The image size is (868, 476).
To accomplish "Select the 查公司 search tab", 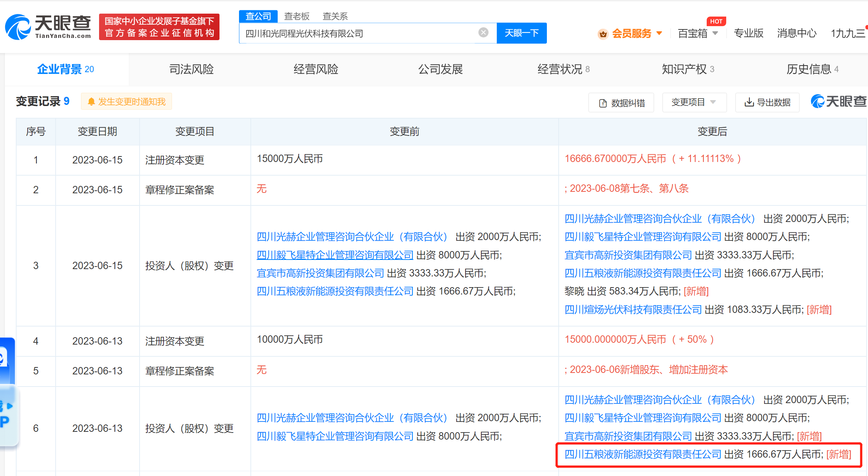I will click(258, 16).
